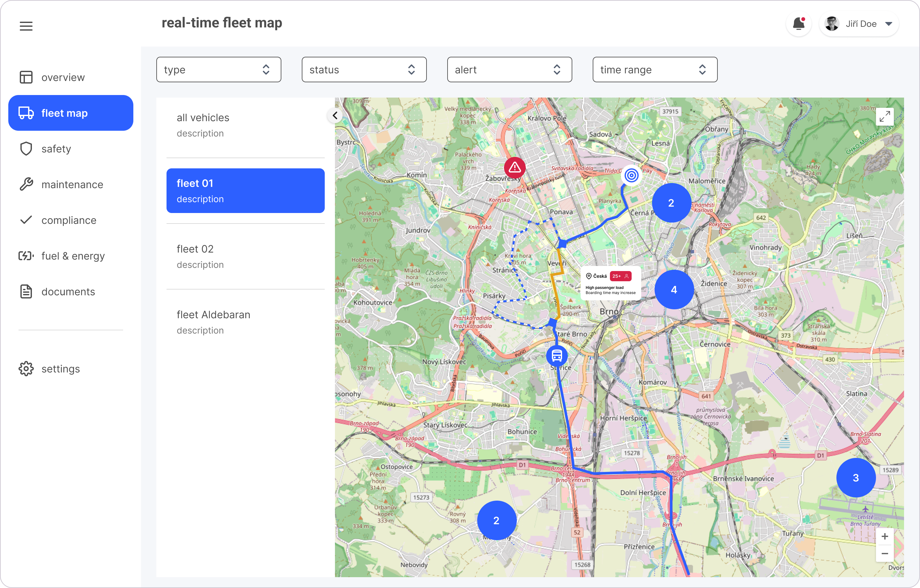
Task: Go to the safety section
Action: [56, 149]
